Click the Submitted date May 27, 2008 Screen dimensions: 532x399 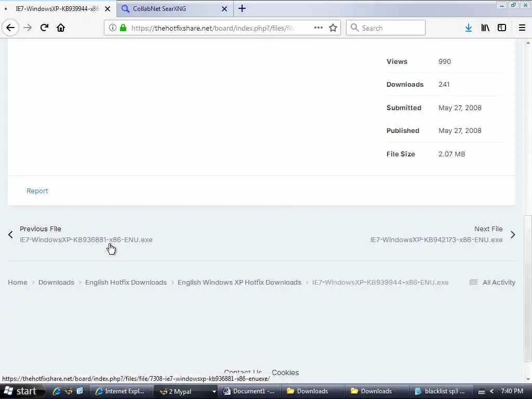pyautogui.click(x=460, y=108)
